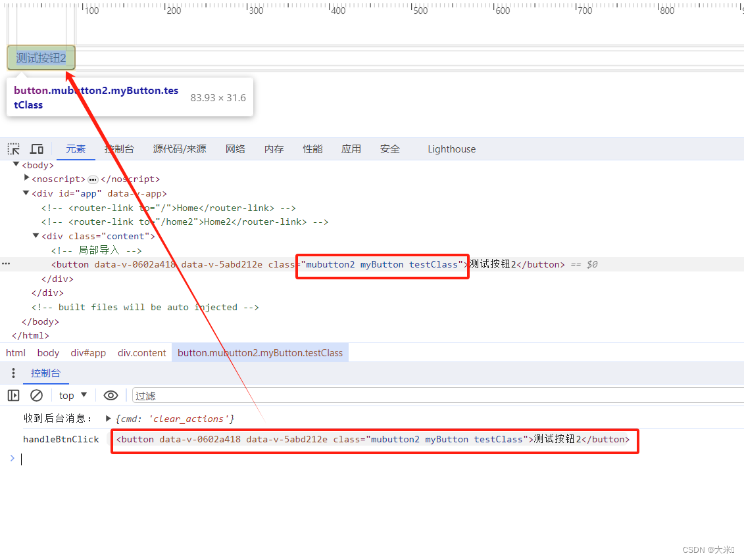Switch to the 网络 tab
This screenshot has height=560, width=744.
click(235, 149)
